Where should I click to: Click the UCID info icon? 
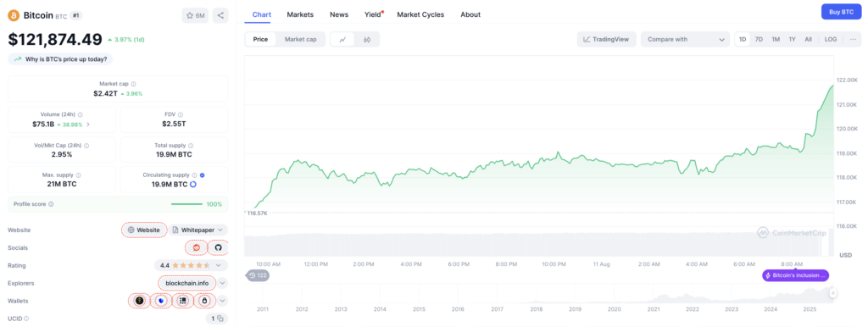tap(26, 319)
